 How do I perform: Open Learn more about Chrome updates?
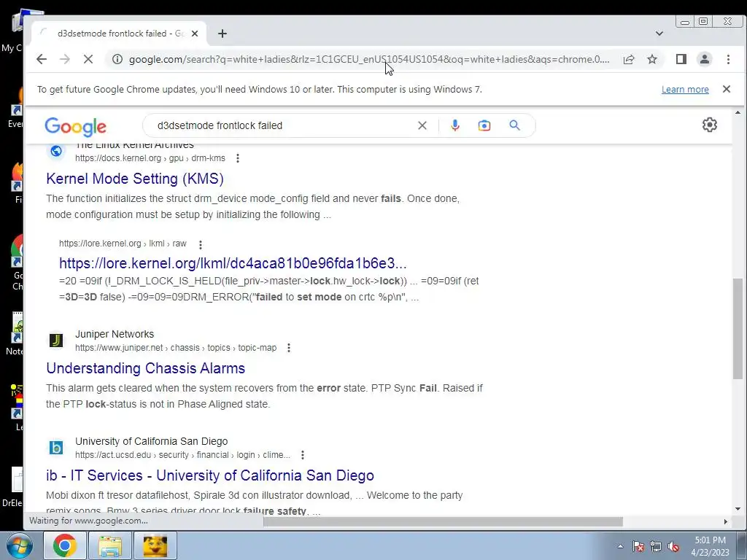685,90
